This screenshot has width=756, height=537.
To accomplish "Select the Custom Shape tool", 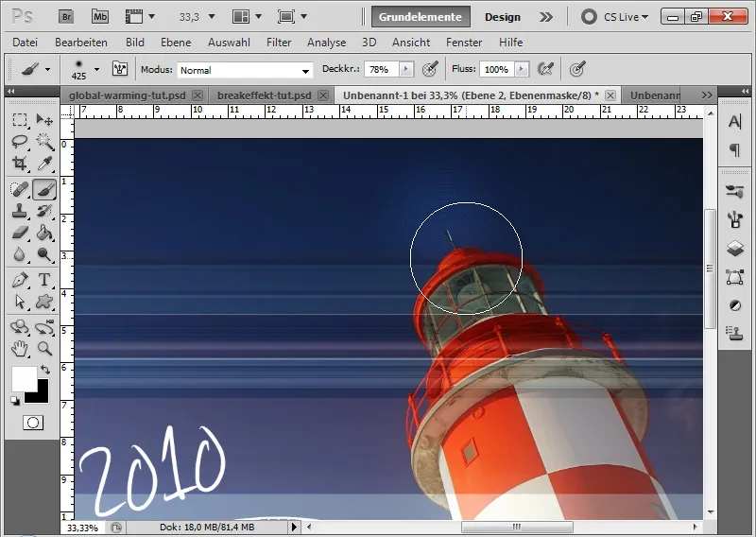I will [44, 302].
